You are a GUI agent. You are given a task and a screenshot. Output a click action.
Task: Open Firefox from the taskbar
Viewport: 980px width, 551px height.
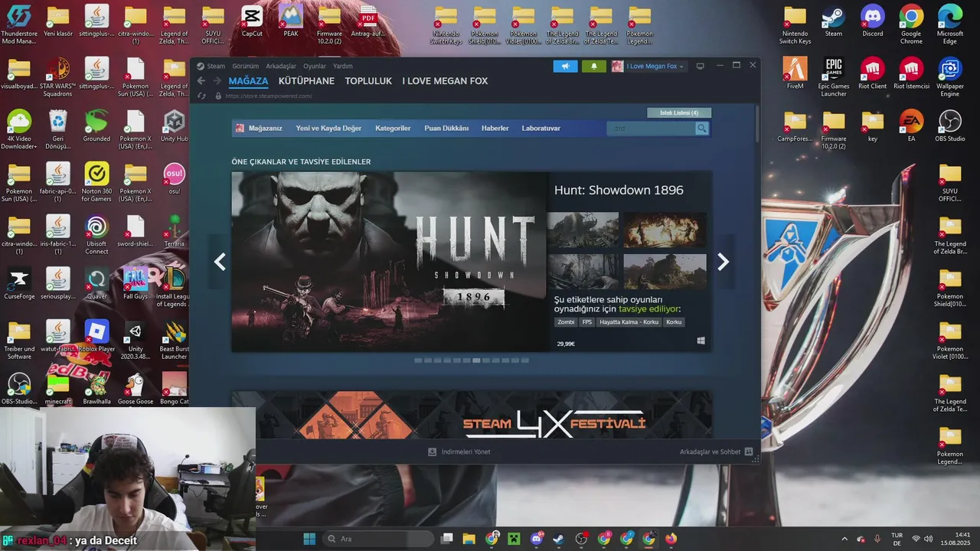point(671,539)
